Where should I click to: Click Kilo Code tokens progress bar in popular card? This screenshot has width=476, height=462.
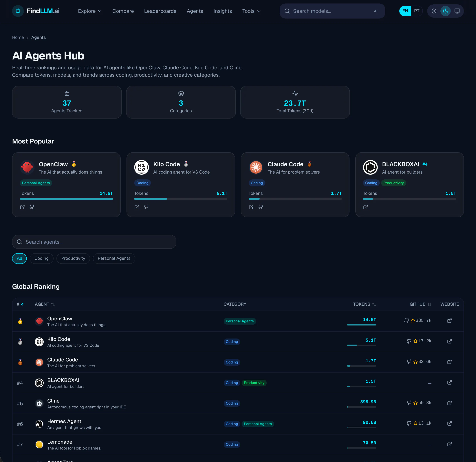coord(181,199)
